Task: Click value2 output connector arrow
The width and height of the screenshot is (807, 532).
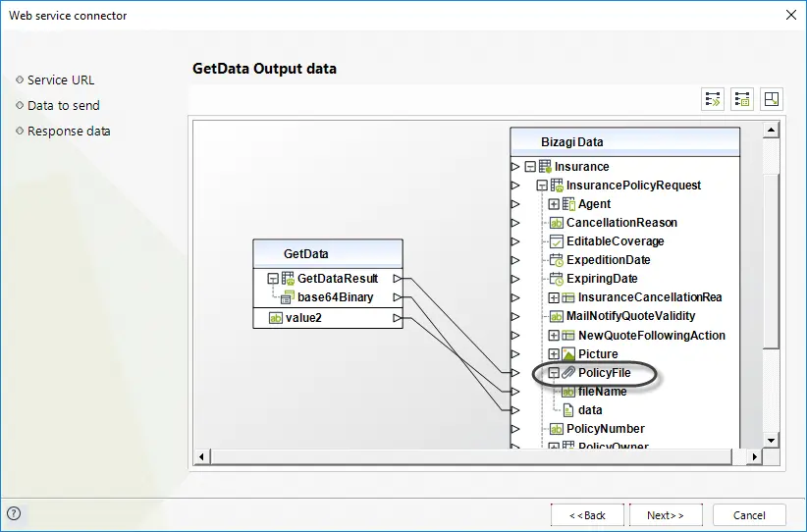Action: 397,318
